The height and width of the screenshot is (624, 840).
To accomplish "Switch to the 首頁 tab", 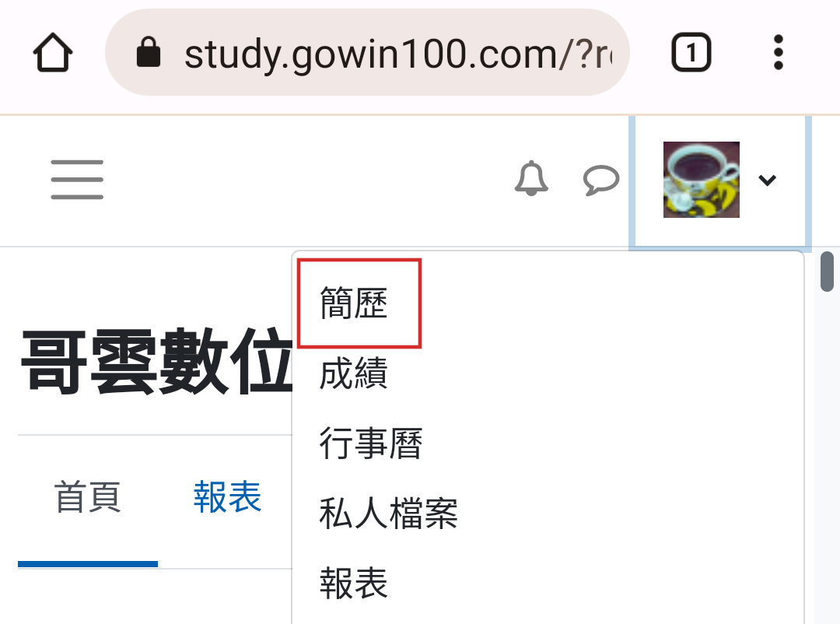I will (x=88, y=497).
